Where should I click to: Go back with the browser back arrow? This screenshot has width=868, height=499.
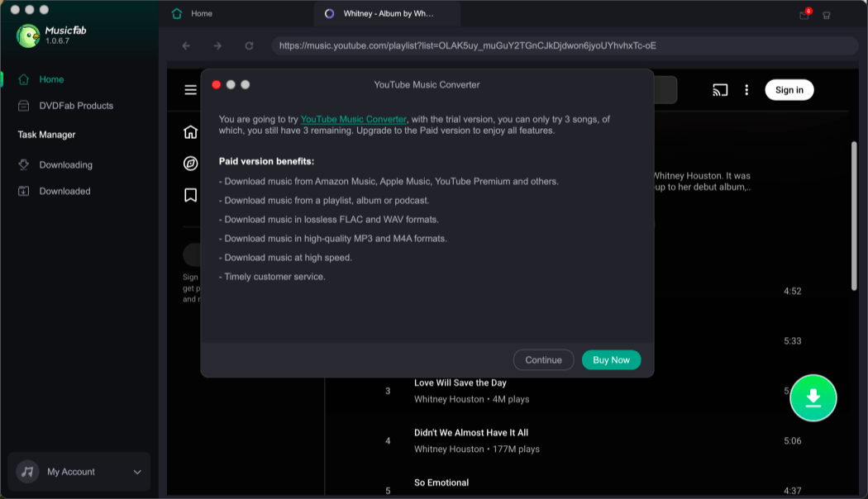tap(186, 46)
